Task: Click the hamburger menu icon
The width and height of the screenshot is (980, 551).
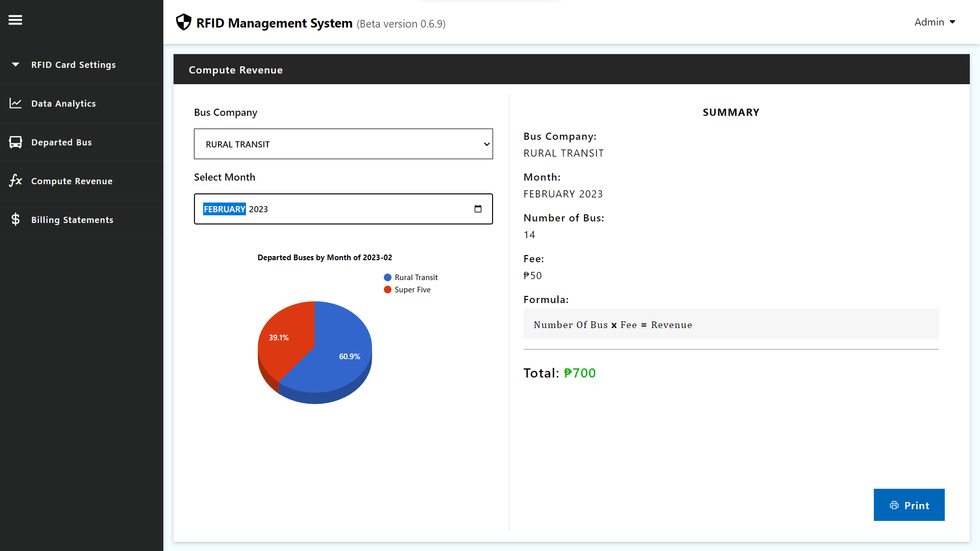Action: [x=15, y=20]
